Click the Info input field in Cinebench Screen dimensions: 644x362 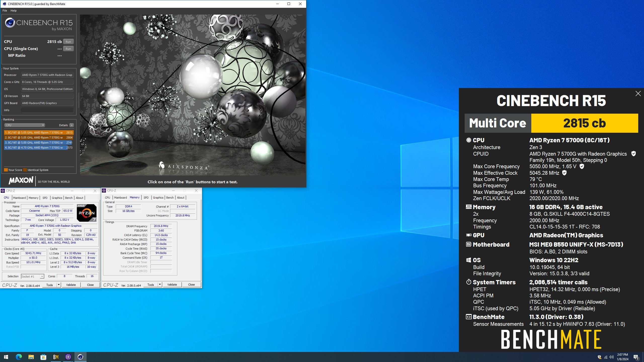pyautogui.click(x=47, y=110)
